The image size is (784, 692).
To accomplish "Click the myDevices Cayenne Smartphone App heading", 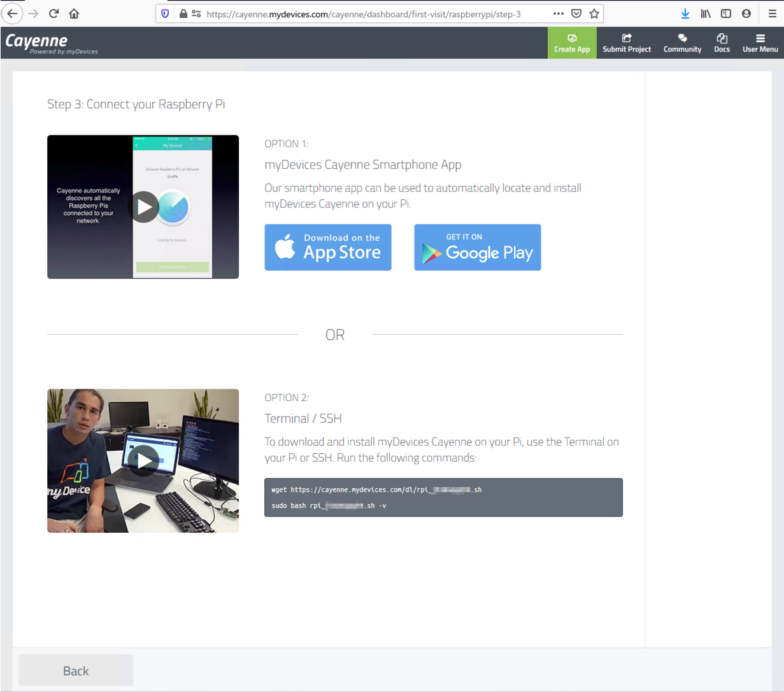I will [x=363, y=164].
